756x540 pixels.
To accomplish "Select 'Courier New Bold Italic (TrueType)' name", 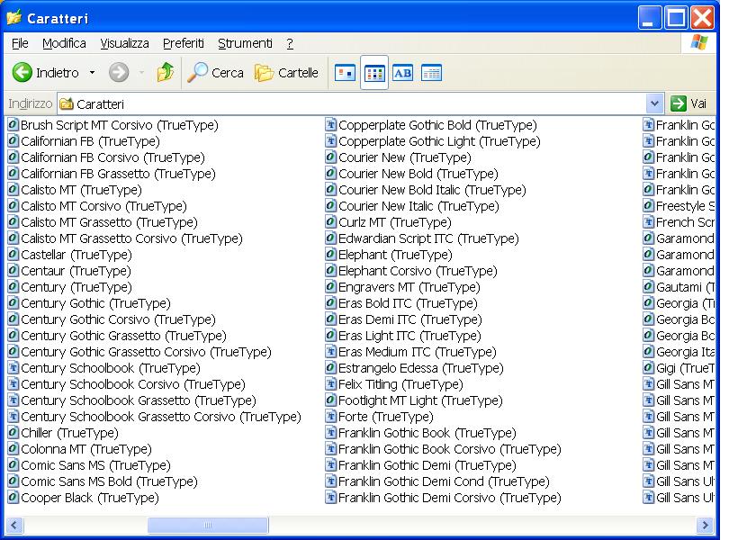I will point(432,190).
